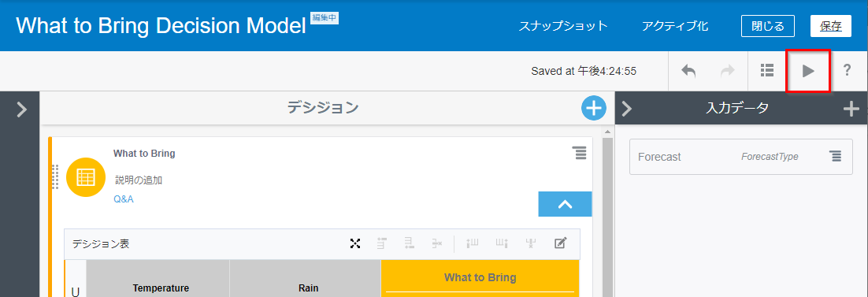868x297 pixels.
Task: Maximize the decision table fullscreen icon
Action: click(x=355, y=243)
